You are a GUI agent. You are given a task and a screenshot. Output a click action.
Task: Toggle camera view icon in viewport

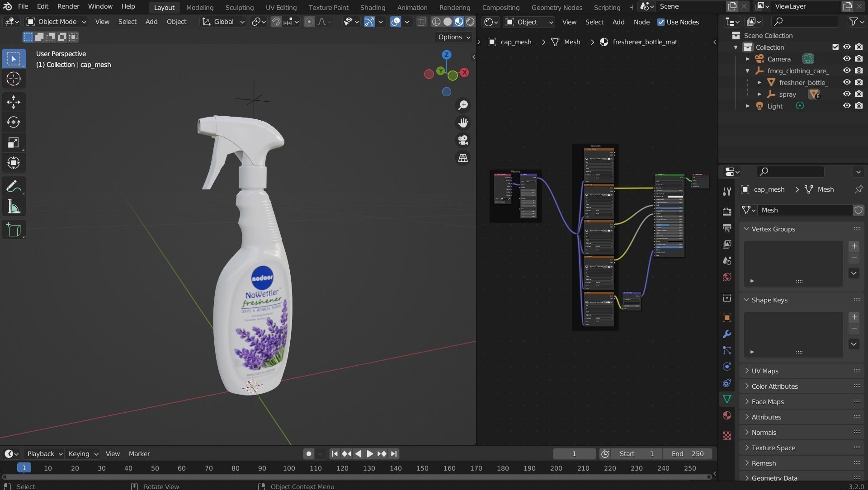[463, 141]
